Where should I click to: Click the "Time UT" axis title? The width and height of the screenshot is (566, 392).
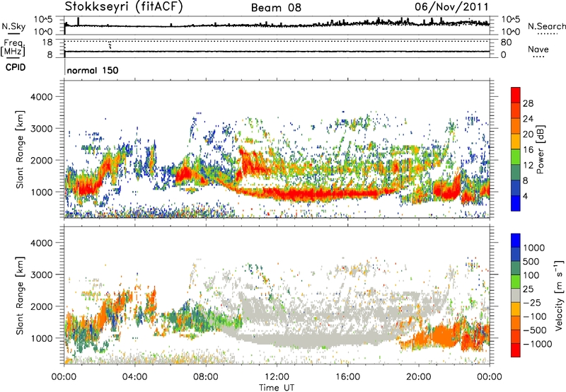(x=277, y=388)
